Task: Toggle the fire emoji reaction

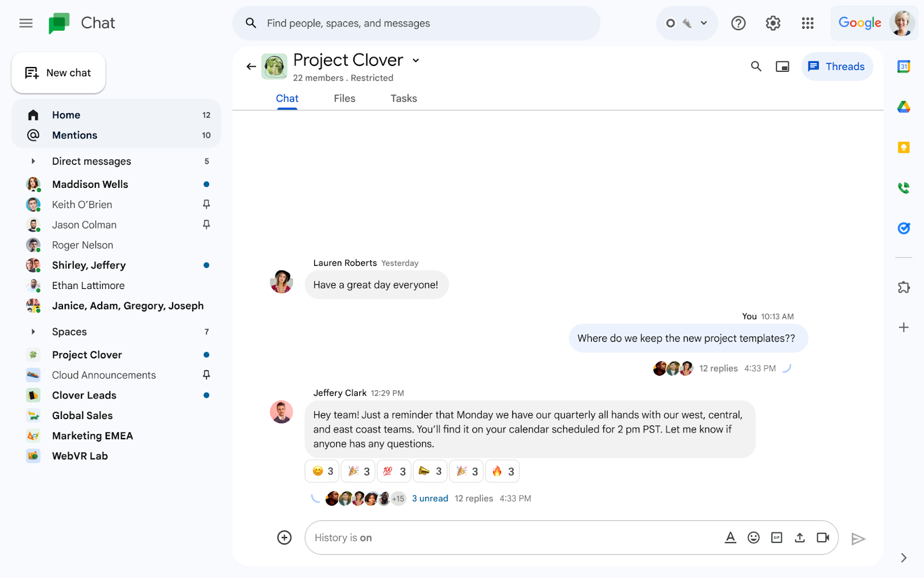Action: click(x=502, y=471)
